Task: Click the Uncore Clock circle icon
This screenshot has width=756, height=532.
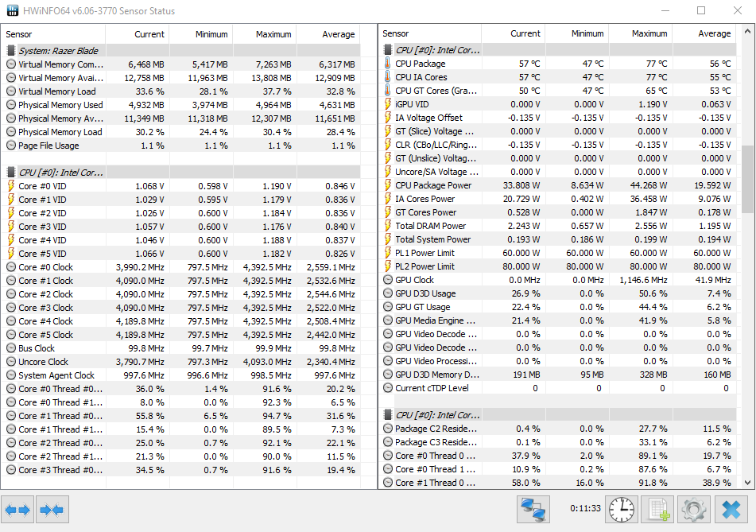Action: (11, 362)
